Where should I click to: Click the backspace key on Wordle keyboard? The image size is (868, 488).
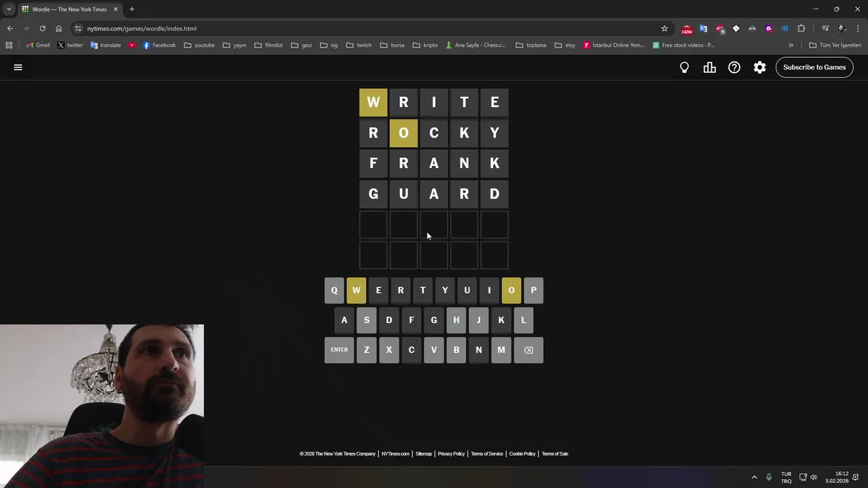click(528, 350)
